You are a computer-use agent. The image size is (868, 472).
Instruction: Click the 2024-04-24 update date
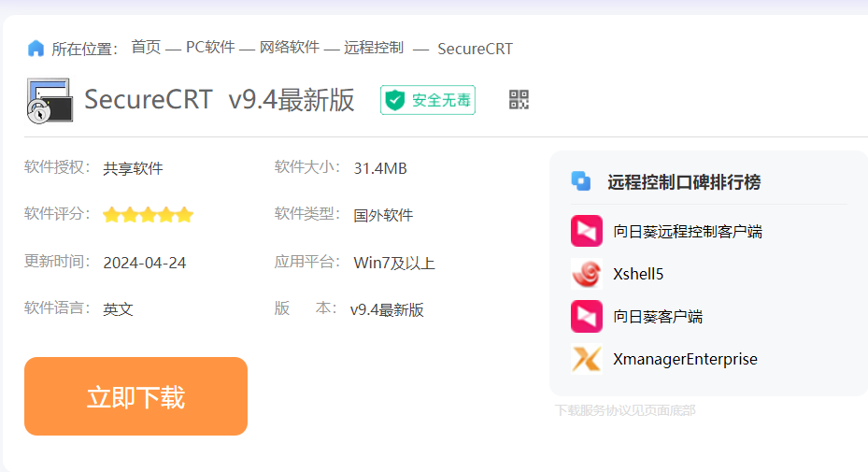[x=145, y=263]
